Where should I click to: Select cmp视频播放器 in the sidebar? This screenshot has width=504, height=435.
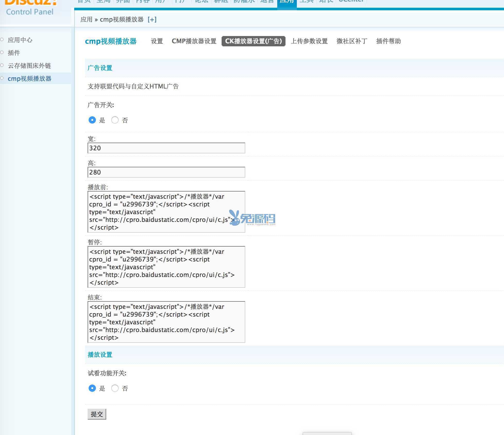pos(29,79)
